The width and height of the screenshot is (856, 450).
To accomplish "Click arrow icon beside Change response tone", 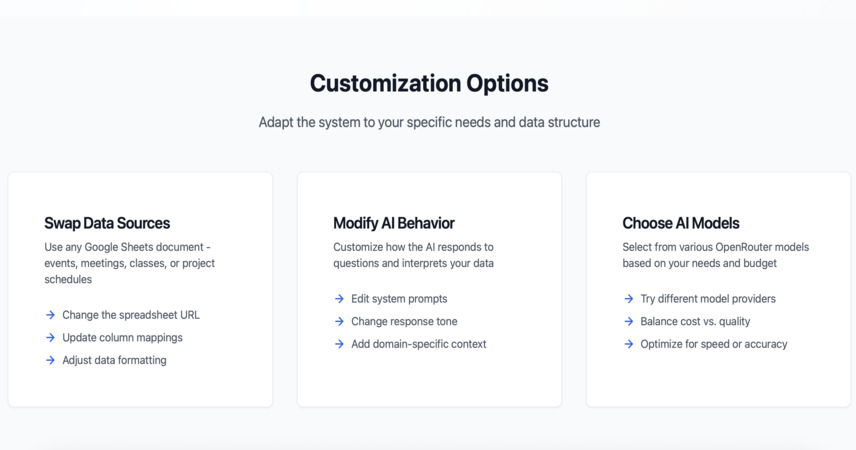I will pyautogui.click(x=339, y=322).
